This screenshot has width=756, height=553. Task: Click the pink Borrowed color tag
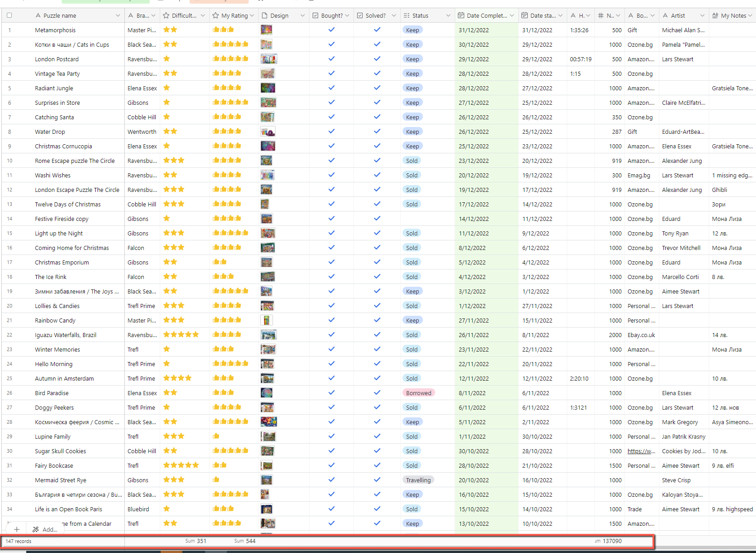(x=418, y=393)
